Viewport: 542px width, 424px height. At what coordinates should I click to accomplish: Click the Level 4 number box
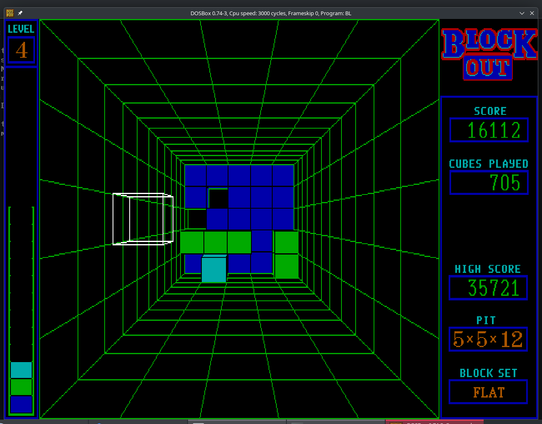click(x=21, y=50)
